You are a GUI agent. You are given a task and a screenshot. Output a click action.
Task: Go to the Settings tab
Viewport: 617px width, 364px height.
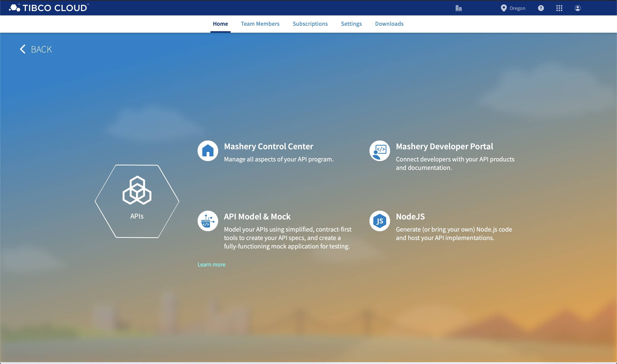pyautogui.click(x=351, y=24)
